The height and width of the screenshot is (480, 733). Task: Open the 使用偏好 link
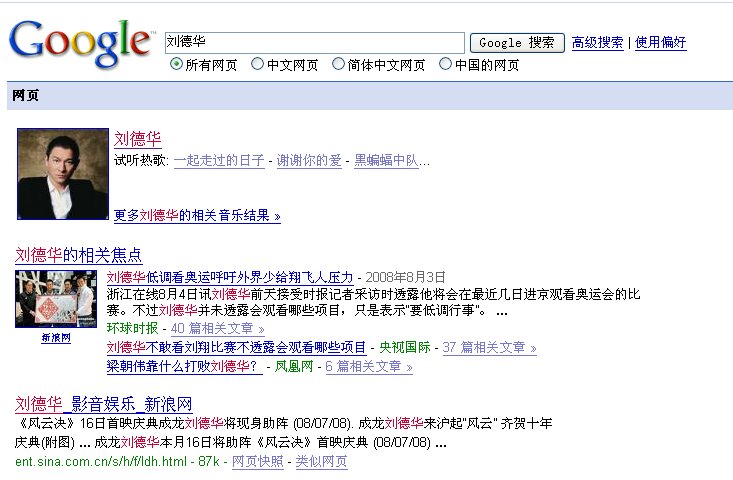[x=661, y=43]
